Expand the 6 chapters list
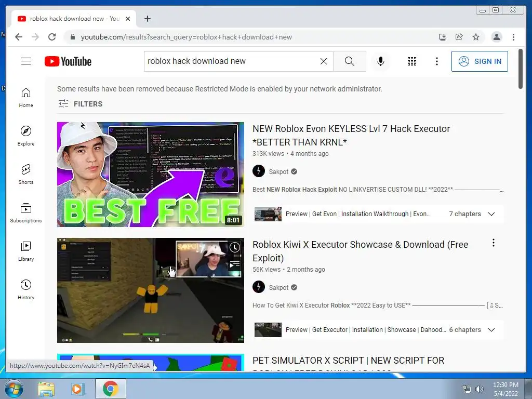The width and height of the screenshot is (532, 399). pos(491,330)
